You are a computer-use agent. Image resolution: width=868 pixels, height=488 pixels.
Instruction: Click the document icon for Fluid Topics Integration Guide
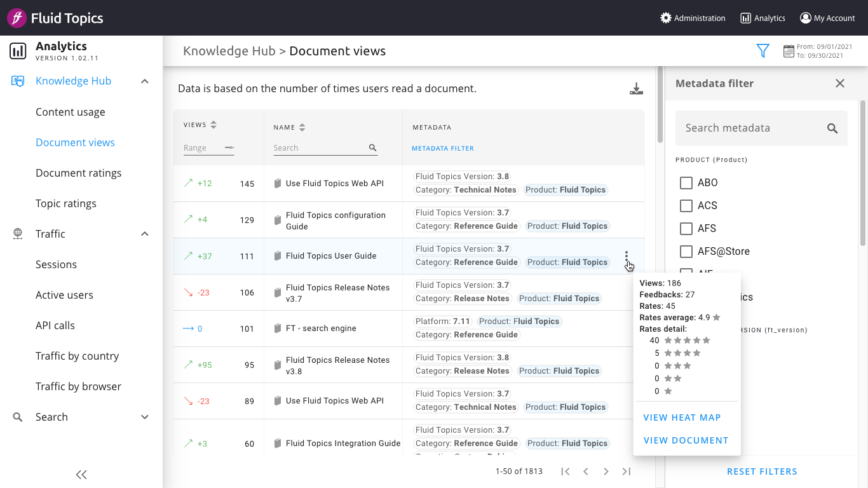[x=278, y=444]
